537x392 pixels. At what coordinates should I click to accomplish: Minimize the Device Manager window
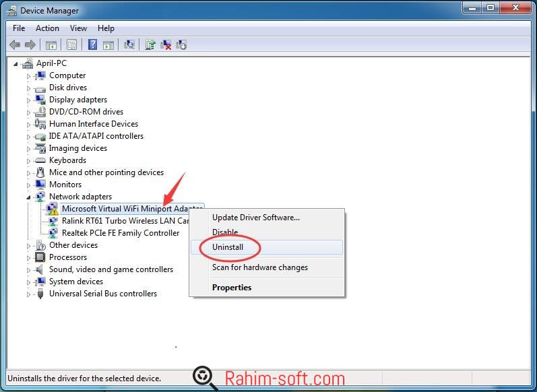[x=472, y=7]
